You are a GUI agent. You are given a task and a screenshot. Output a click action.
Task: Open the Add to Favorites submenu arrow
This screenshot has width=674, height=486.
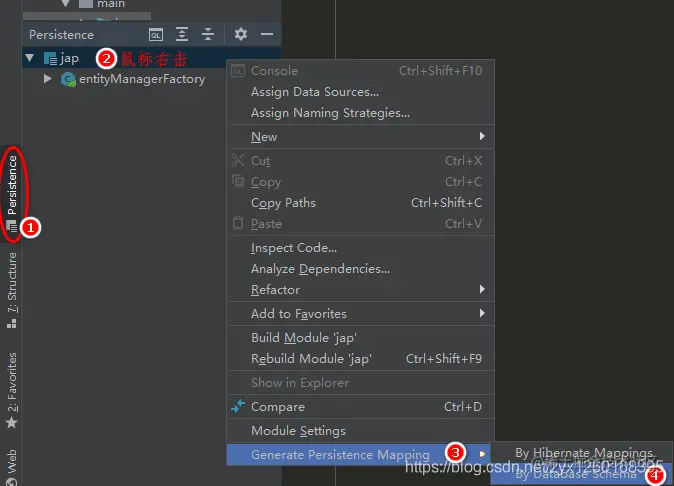(482, 313)
